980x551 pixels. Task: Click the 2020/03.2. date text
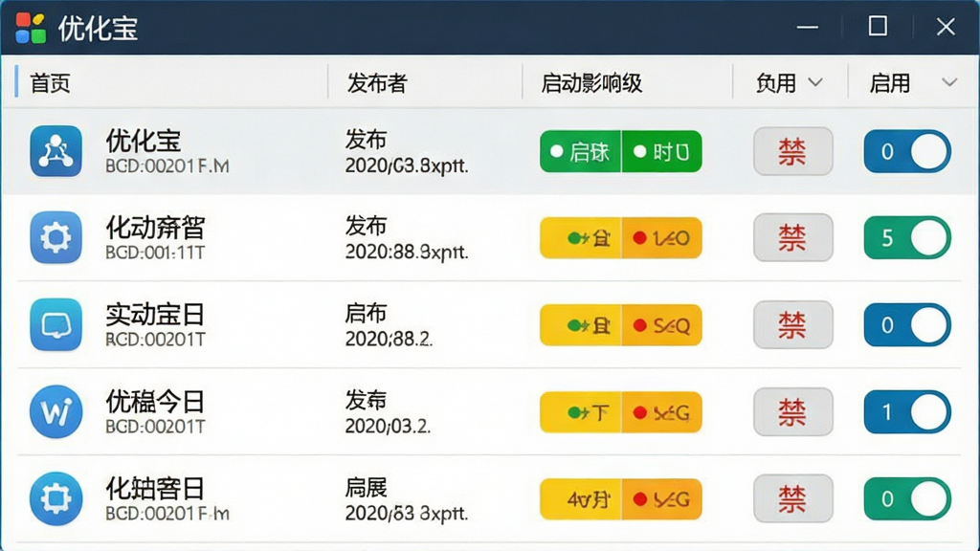389,426
